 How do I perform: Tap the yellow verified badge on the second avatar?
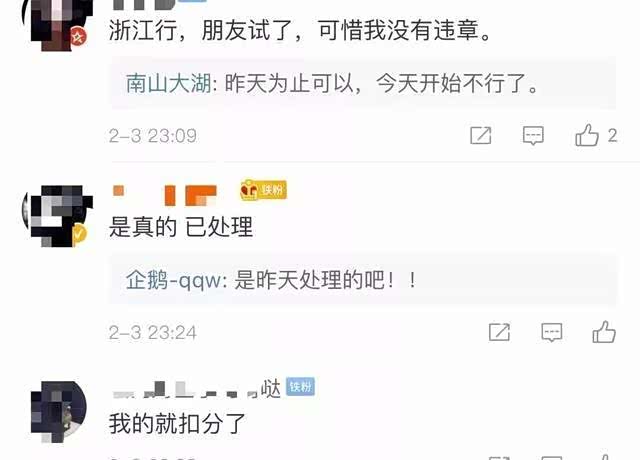click(79, 234)
